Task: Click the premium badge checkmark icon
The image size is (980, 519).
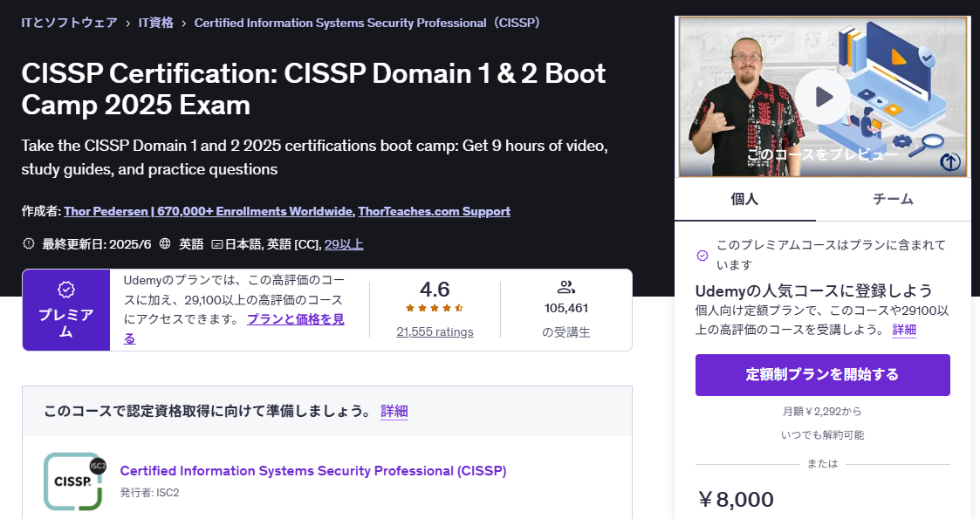Action: pyautogui.click(x=66, y=290)
